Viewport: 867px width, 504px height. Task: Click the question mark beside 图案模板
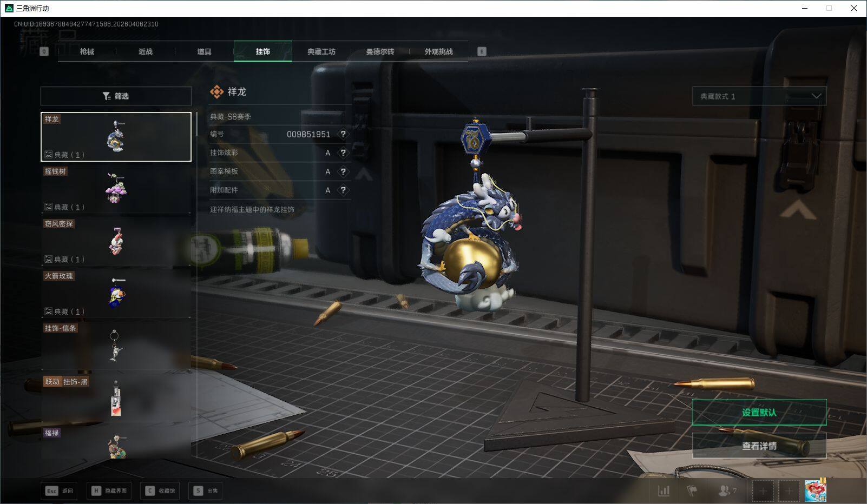tap(343, 171)
